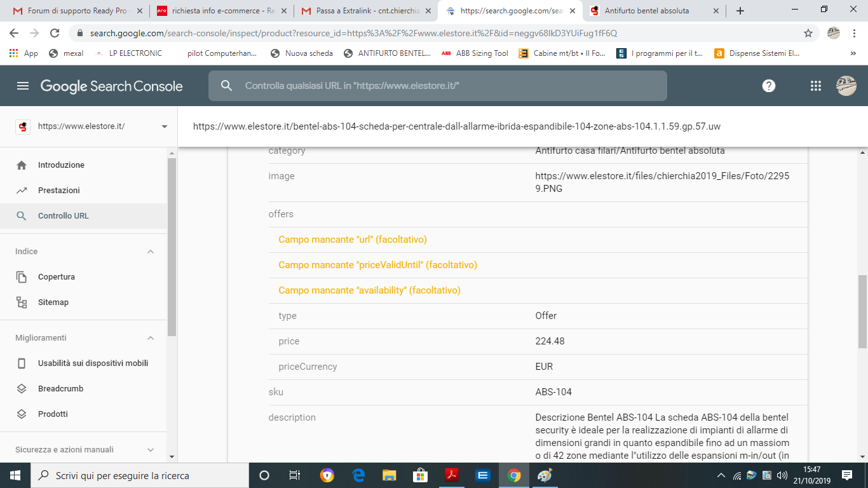The width and height of the screenshot is (868, 488).
Task: Open the Dispense Sistemi El... bookmark
Action: pyautogui.click(x=757, y=53)
